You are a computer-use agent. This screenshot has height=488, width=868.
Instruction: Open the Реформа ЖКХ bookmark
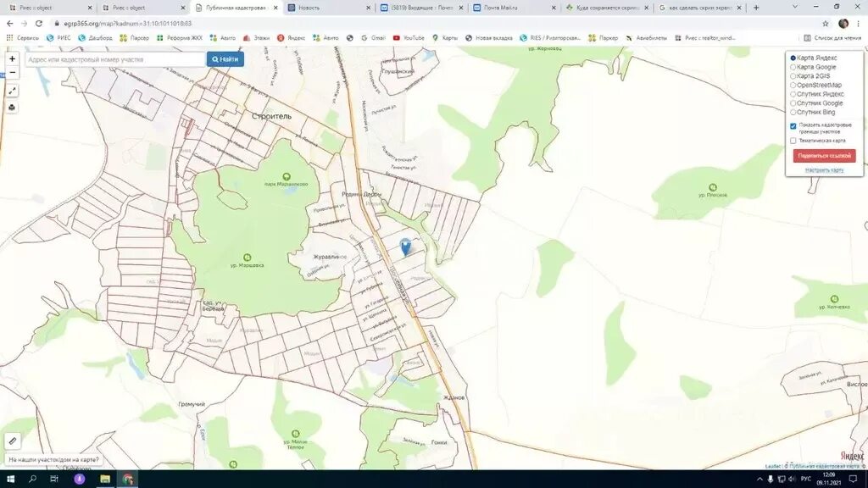[180, 38]
